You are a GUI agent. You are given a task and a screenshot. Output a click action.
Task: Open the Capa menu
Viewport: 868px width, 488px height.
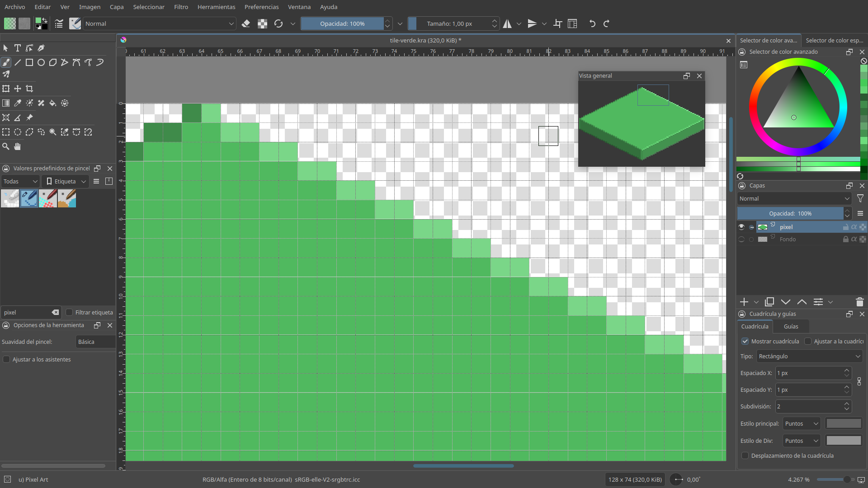coord(117,7)
